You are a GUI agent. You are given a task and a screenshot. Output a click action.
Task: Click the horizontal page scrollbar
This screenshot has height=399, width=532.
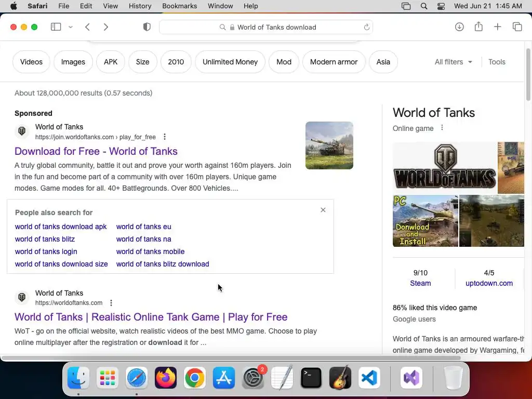click(x=231, y=358)
